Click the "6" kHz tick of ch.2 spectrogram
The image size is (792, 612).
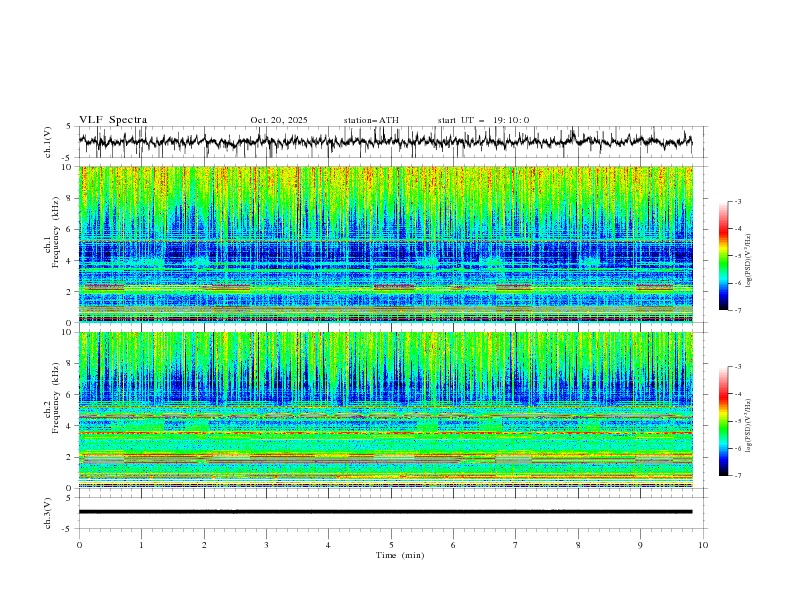pyautogui.click(x=70, y=394)
